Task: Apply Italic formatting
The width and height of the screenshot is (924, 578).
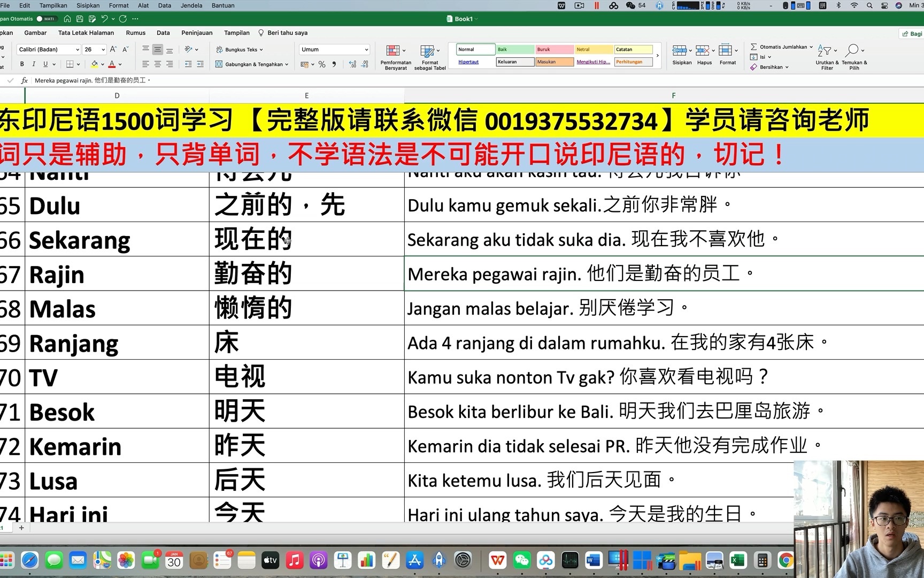Action: point(34,64)
